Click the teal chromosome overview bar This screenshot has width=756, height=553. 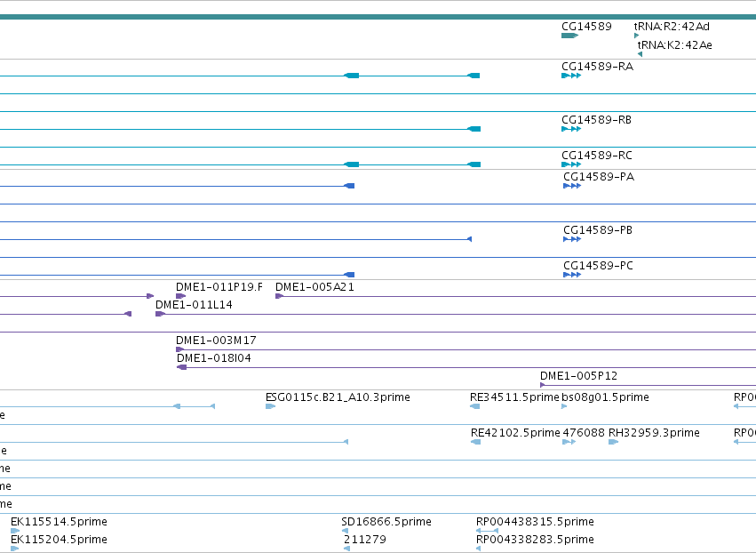pyautogui.click(x=378, y=17)
